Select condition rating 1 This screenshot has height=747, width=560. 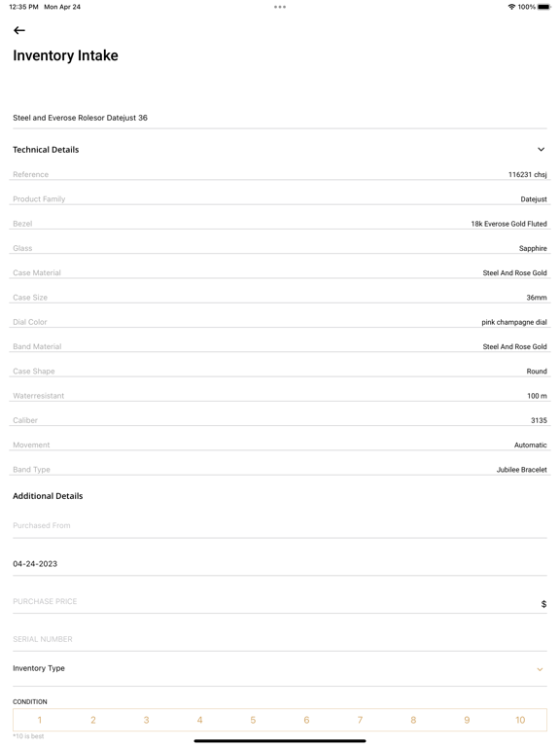40,720
